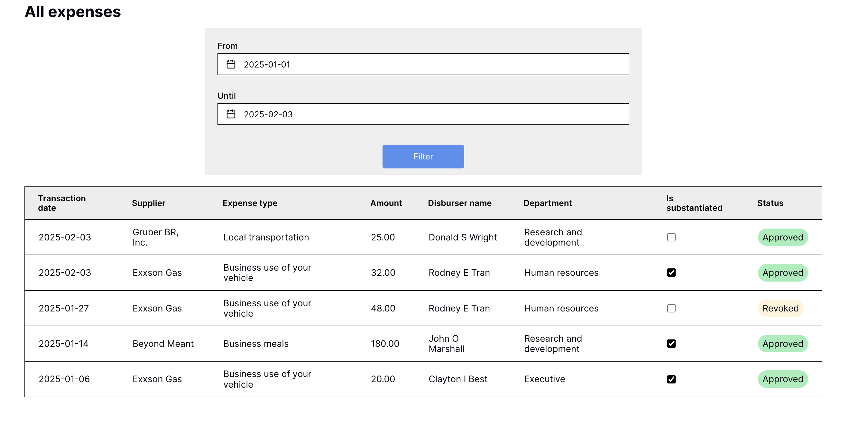Click the calendar icon in the Until field
Image resolution: width=868 pixels, height=441 pixels.
[231, 114]
